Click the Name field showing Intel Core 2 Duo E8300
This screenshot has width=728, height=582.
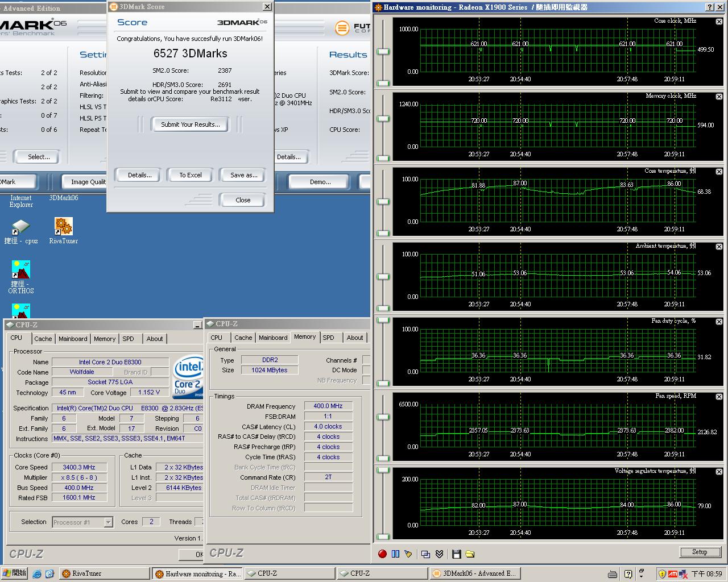(110, 362)
